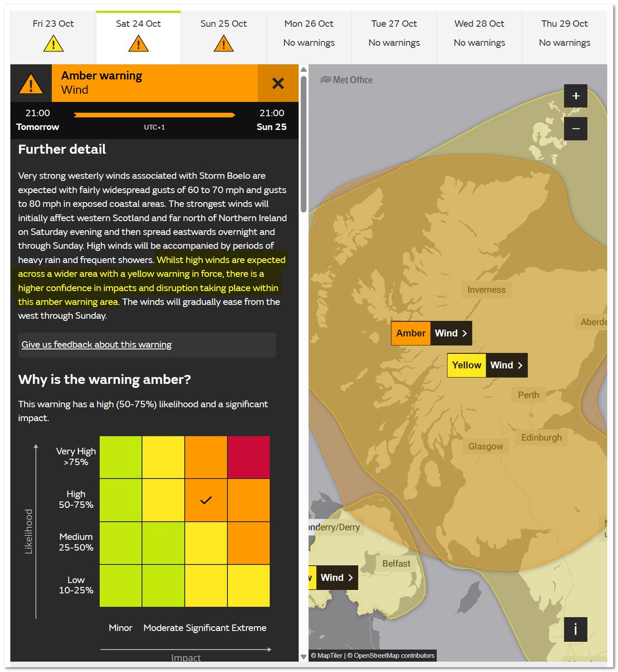This screenshot has width=618, height=672.
Task: Click the 'Significant' impact axis label
Action: 207,628
